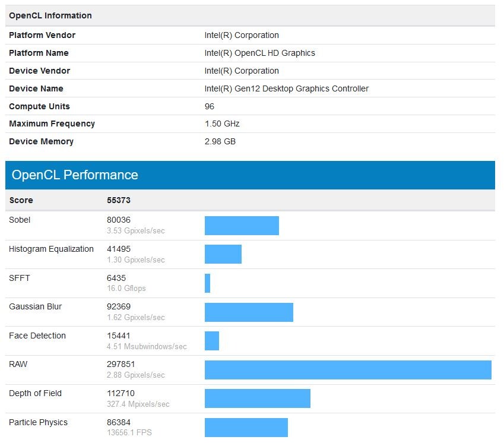Click the RAW score 297851
The width and height of the screenshot is (504, 443).
(x=121, y=365)
